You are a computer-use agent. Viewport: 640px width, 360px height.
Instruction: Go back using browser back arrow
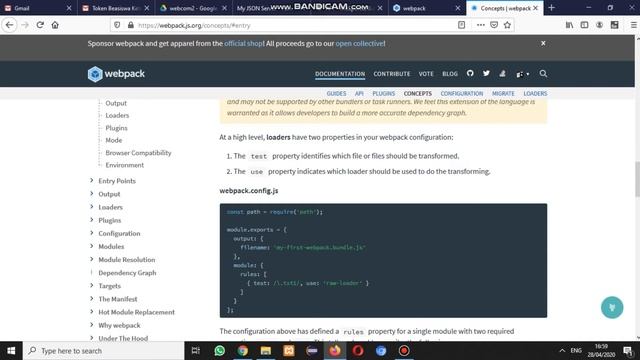coord(9,25)
